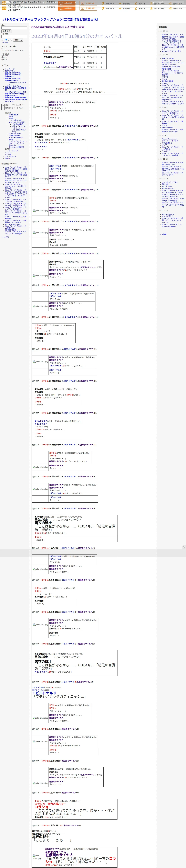
Task: Open 愚痴板 link
Action: pos(11,139)
